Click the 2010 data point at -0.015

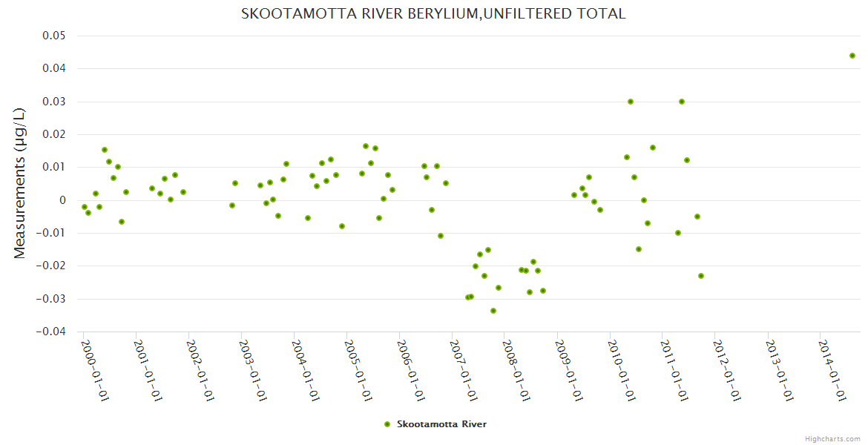click(639, 249)
